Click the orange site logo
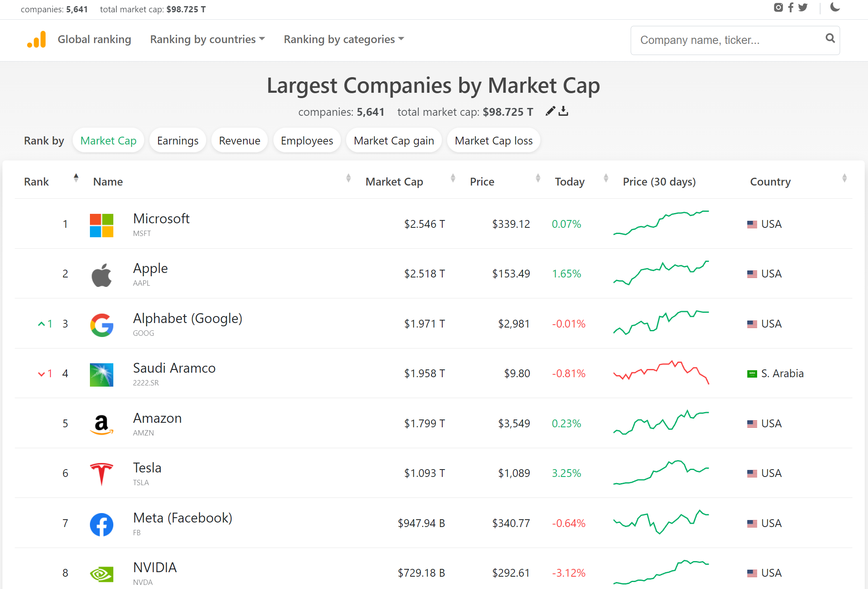Screen dimensions: 868x589 (37, 39)
